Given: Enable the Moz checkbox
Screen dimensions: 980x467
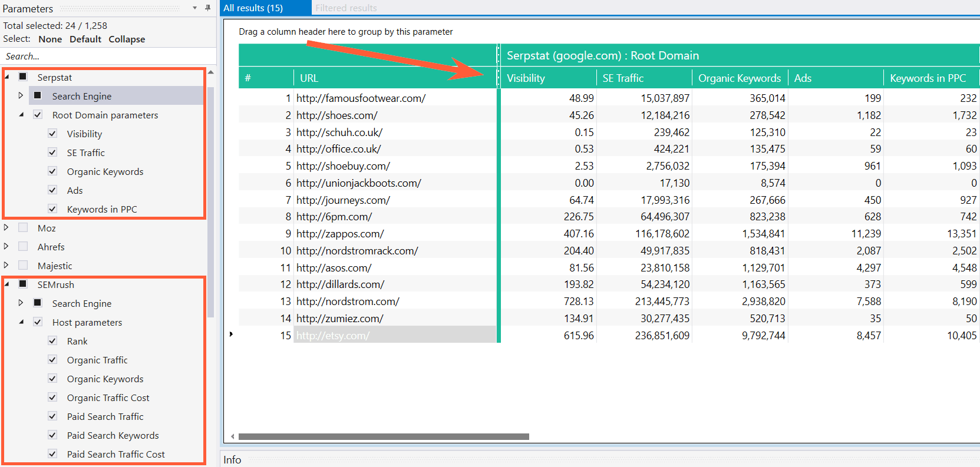Looking at the screenshot, I should click(23, 228).
